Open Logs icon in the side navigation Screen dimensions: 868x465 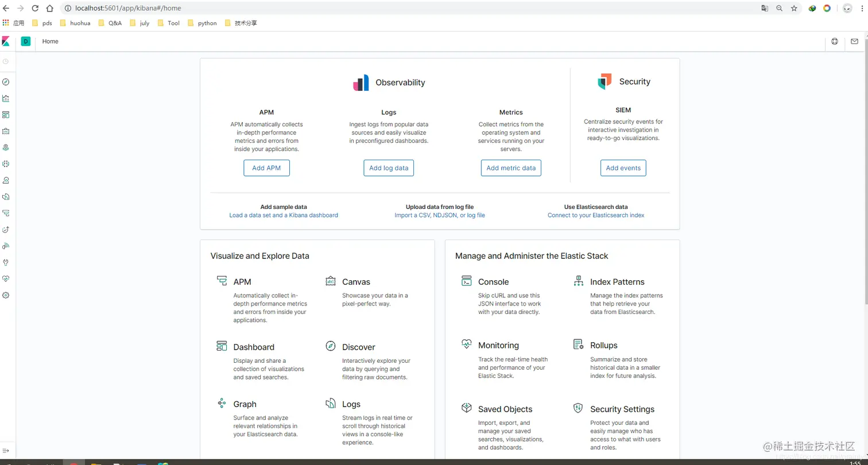coord(6,196)
